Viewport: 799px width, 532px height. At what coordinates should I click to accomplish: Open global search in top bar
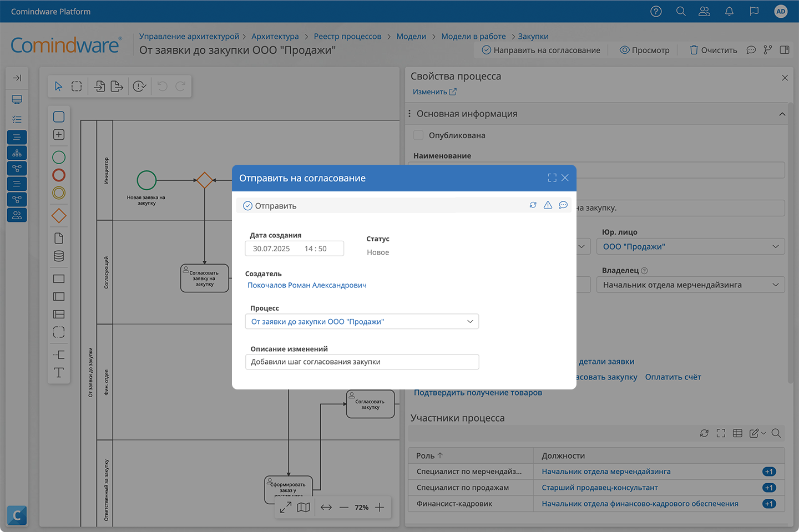(681, 11)
